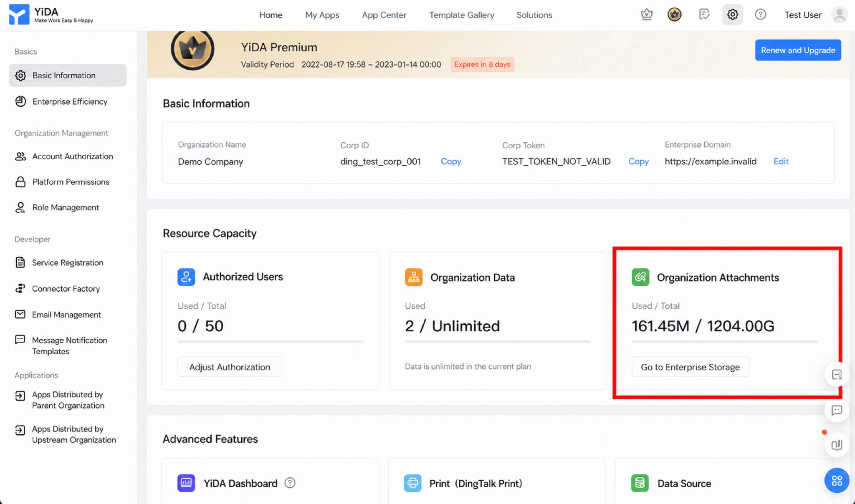Image resolution: width=855 pixels, height=504 pixels.
Task: Click Renew and Upgrade button
Action: pyautogui.click(x=798, y=50)
